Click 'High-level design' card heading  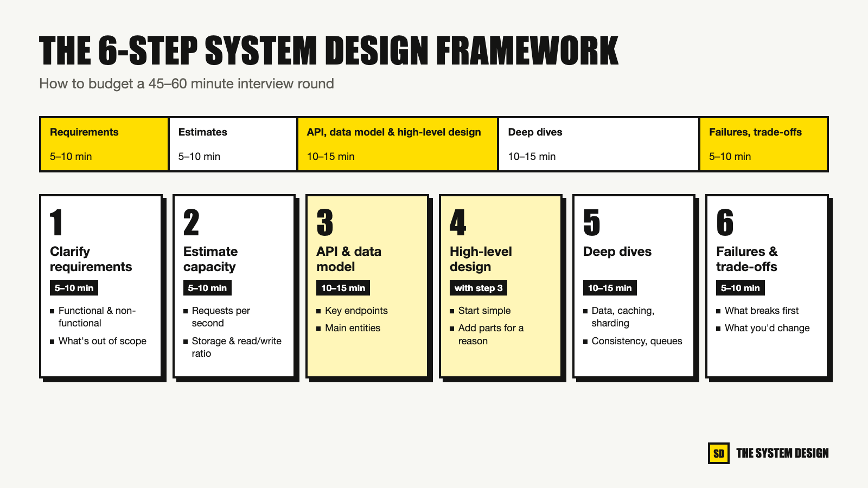tap(481, 259)
